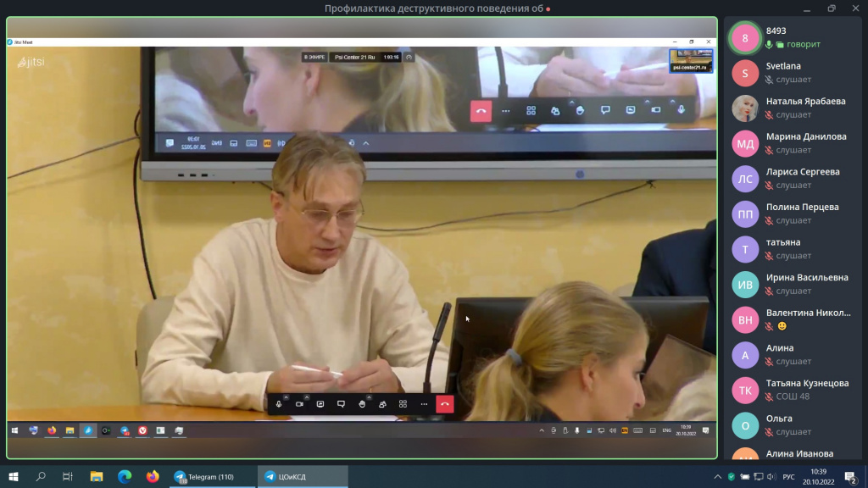Open audio options chevron above Jitsi microphone
The height and width of the screenshot is (488, 868).
287,397
